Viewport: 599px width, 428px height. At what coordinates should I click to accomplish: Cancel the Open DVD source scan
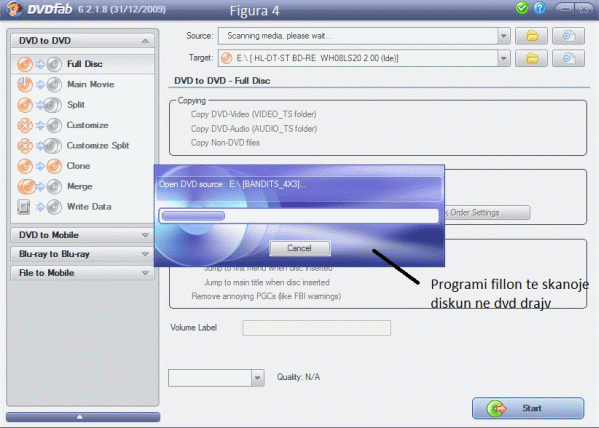pos(300,248)
